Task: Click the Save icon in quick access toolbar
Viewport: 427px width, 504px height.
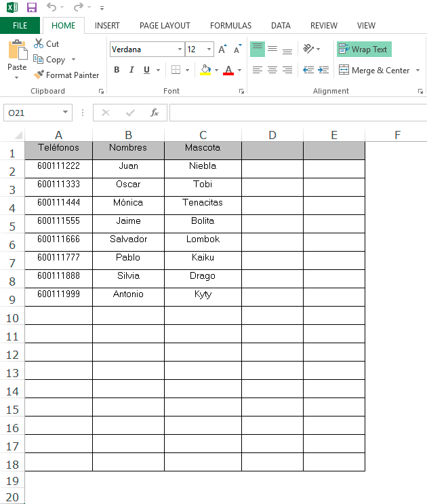Action: (x=32, y=7)
